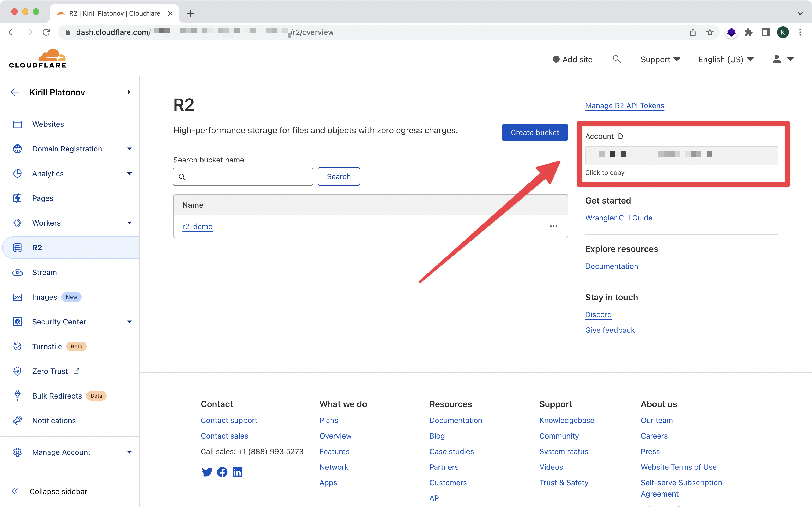Screen dimensions: 812x507
Task: Click Give feedback link
Action: click(610, 330)
